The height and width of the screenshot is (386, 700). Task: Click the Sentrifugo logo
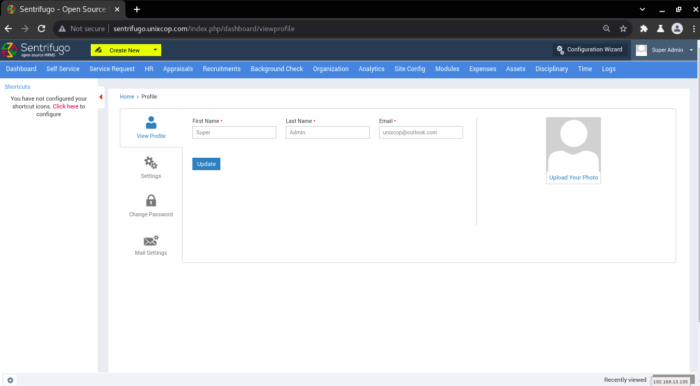(x=36, y=50)
